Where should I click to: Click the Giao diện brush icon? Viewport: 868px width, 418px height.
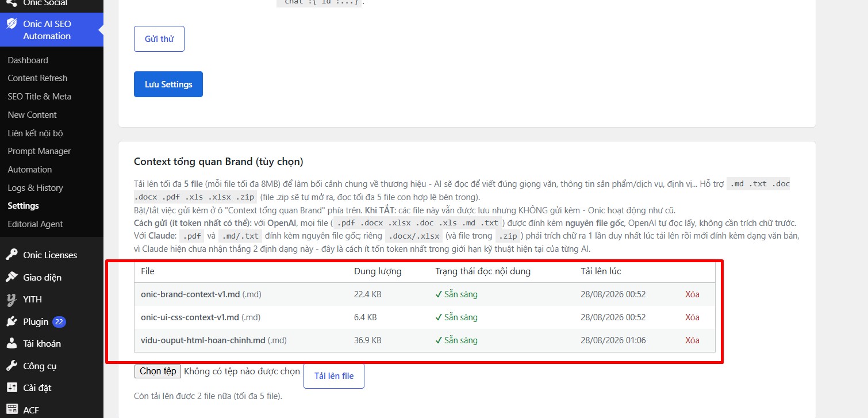[x=11, y=277]
